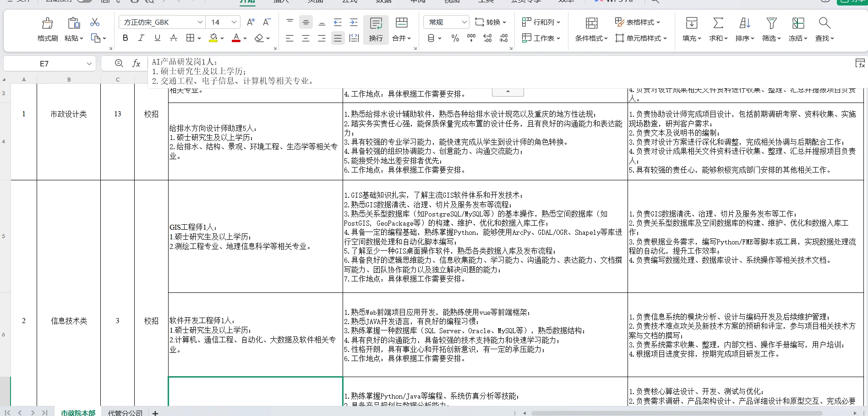The width and height of the screenshot is (868, 416).
Task: Click the zoom magnifier icon beside fx
Action: pos(119,64)
